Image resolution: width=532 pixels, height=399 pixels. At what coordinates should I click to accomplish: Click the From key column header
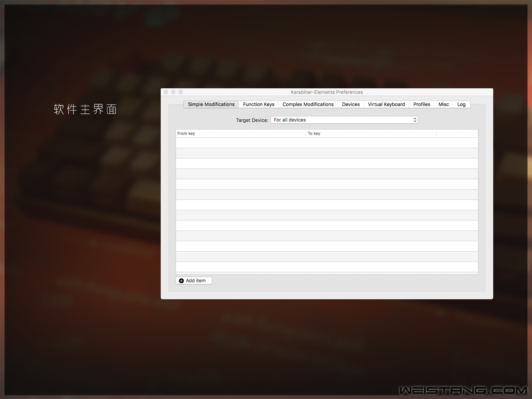[x=241, y=134]
